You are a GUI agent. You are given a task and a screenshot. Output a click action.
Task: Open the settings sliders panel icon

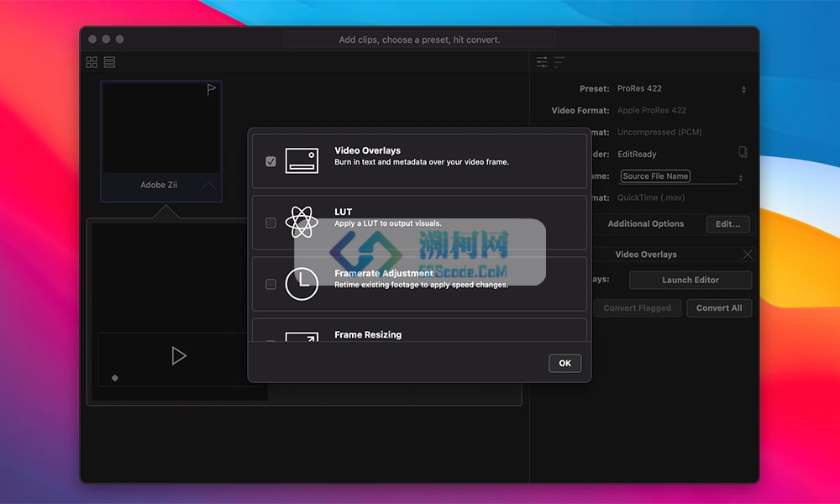542,62
